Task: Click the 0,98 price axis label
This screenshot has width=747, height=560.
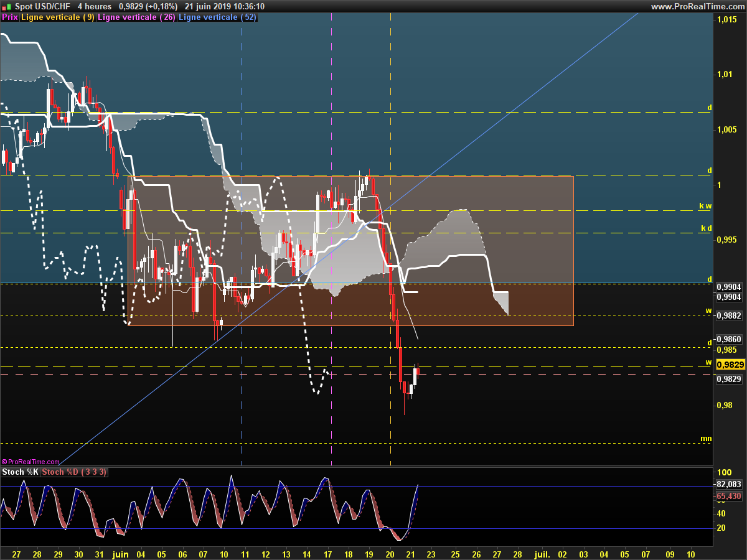Action: point(725,406)
